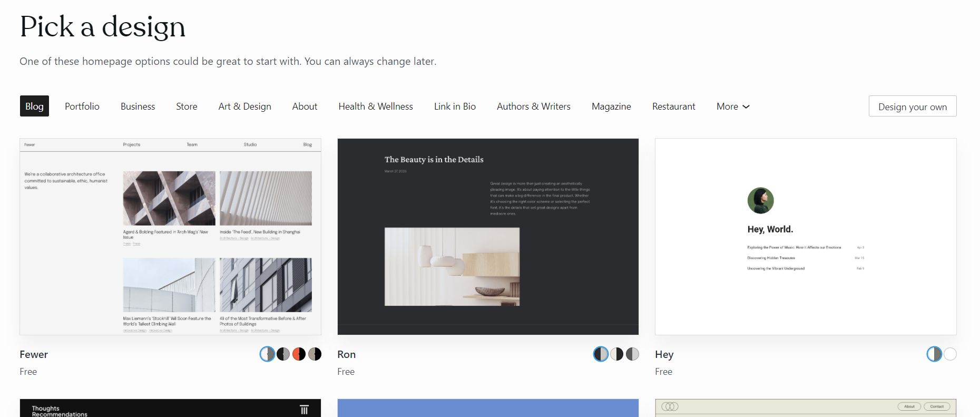
Task: Click the pillar icon in the black theme preview
Action: pos(304,410)
